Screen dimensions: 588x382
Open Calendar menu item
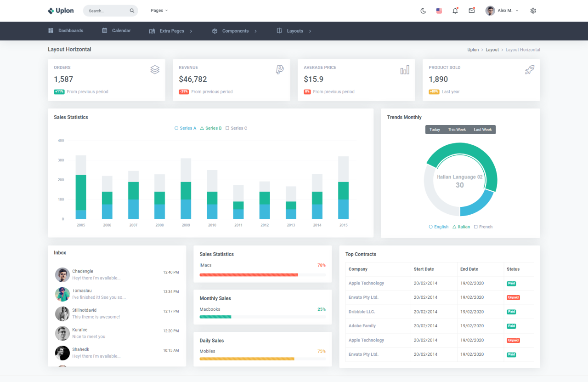[116, 31]
